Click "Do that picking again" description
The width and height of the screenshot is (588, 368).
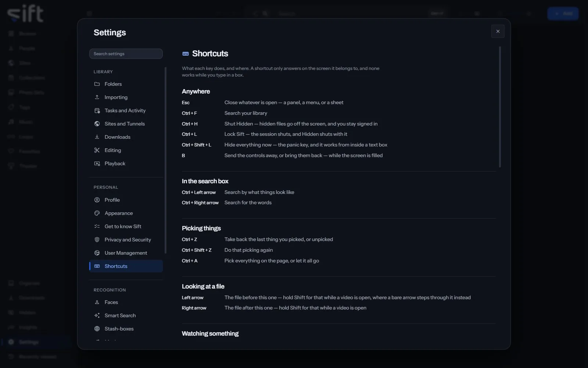[x=248, y=250]
